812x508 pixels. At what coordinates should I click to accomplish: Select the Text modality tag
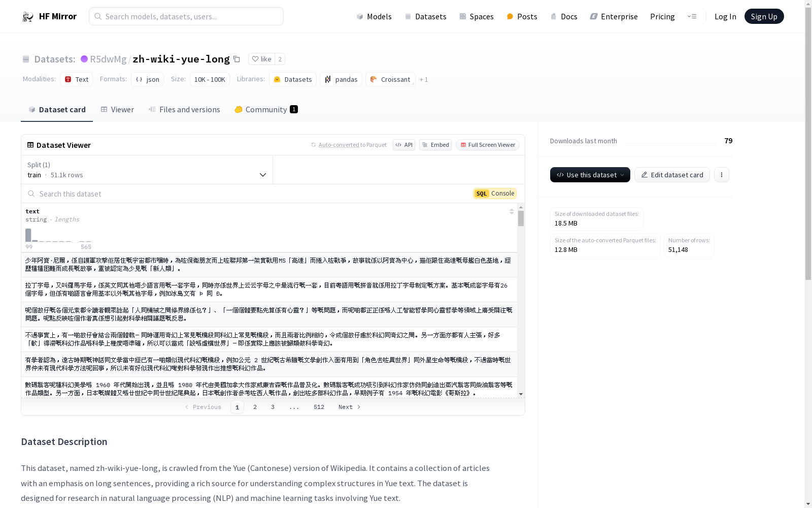tap(76, 79)
